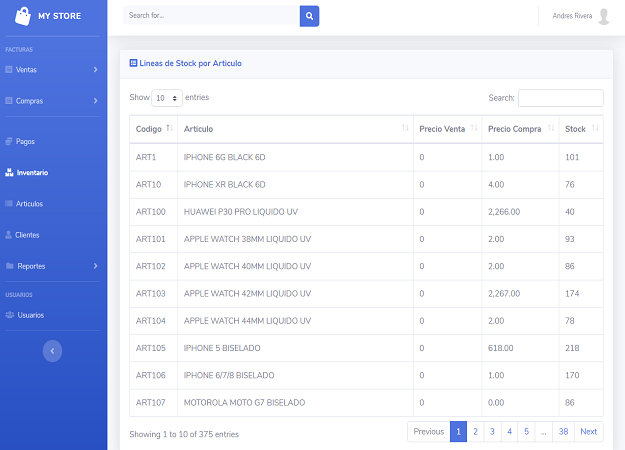625x450 pixels.
Task: Click the Next pagination button
Action: (589, 432)
